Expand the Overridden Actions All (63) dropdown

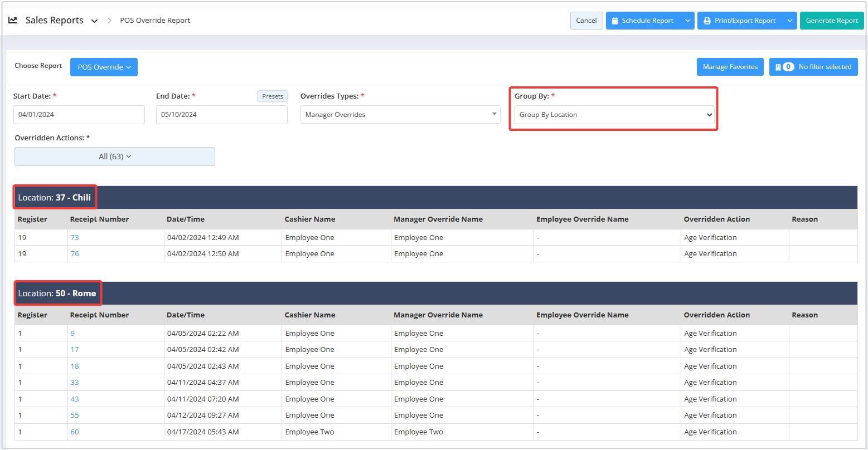click(x=115, y=156)
